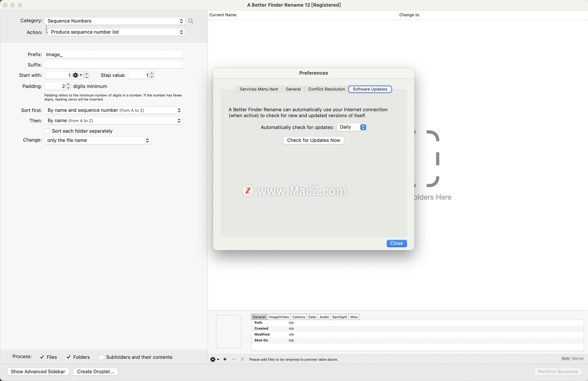Screen dimensions: 588x381
Task: Click the Start with stepper arrows
Action: [87, 75]
